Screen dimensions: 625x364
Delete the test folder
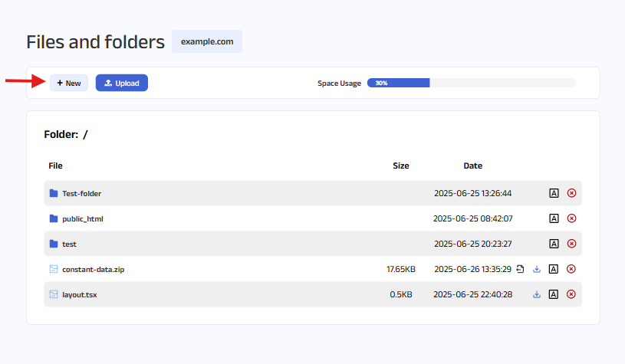pyautogui.click(x=571, y=244)
